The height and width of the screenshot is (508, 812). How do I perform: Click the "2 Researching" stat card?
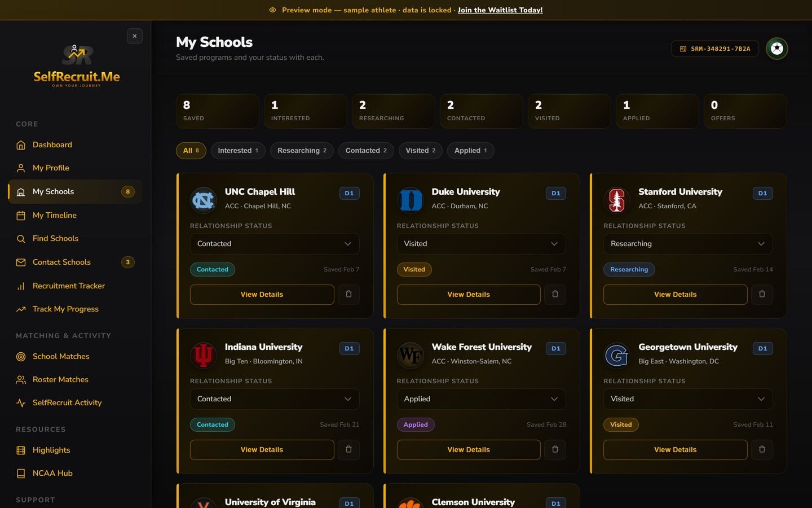pos(394,111)
